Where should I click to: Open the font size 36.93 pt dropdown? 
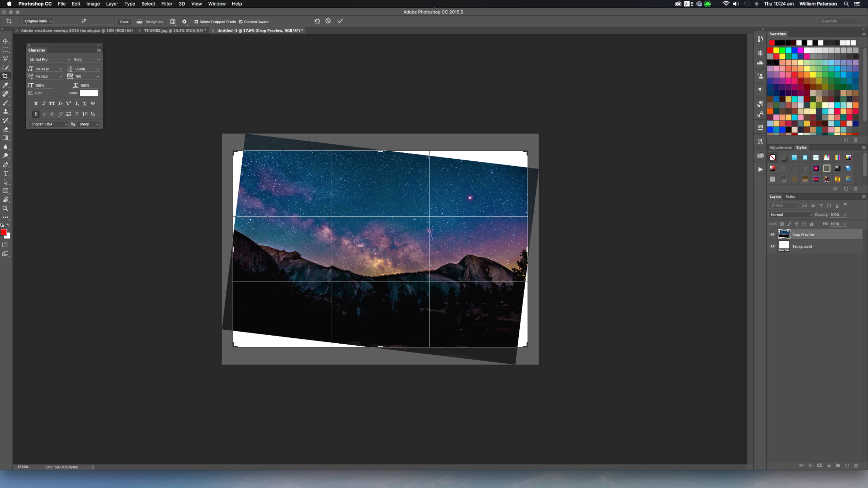pos(60,69)
